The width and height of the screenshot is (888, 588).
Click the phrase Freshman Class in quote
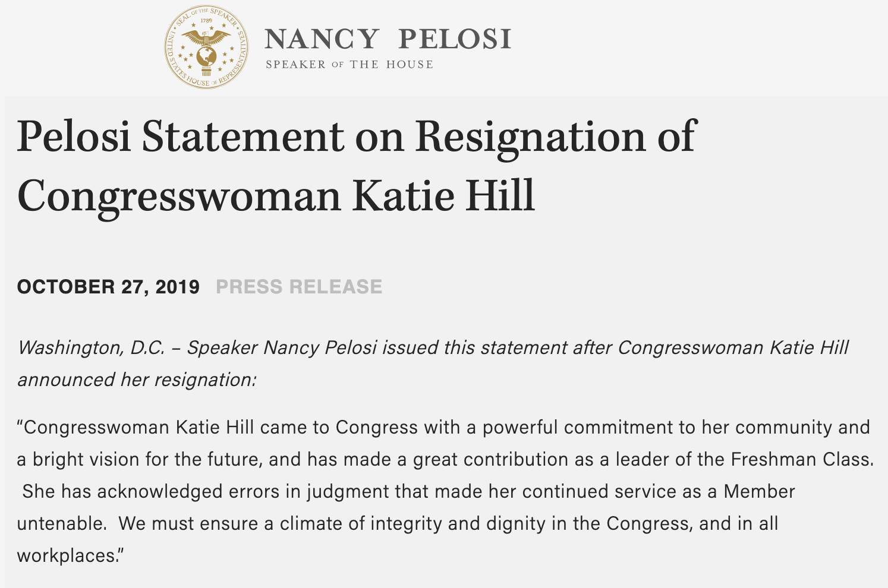point(802,460)
